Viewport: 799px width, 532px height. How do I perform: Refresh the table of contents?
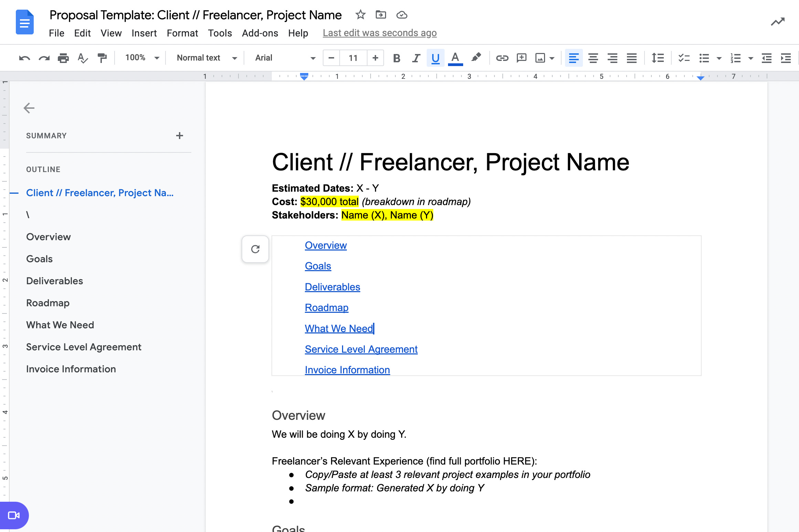255,249
